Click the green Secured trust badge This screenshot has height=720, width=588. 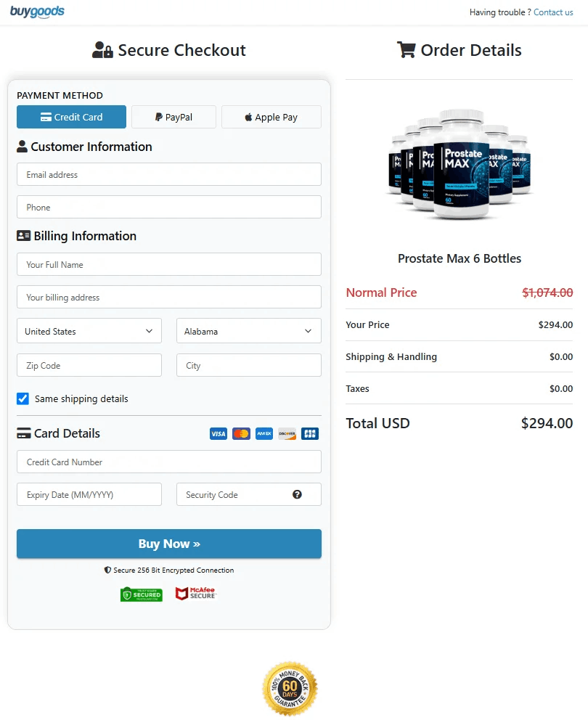tap(142, 594)
